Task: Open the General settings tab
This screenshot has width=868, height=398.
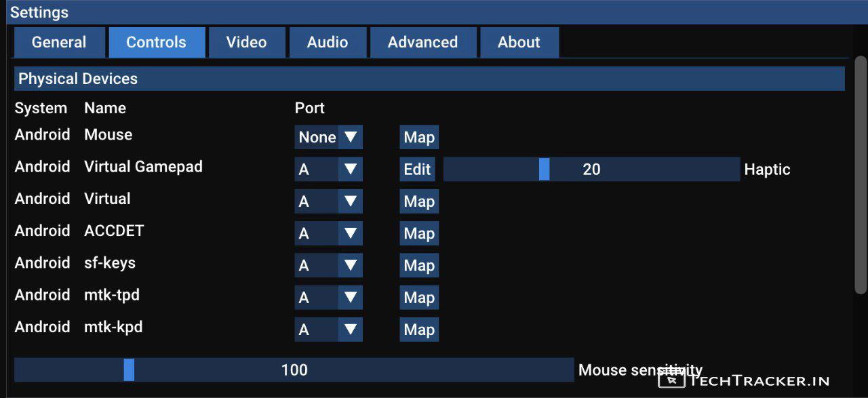Action: [x=59, y=42]
